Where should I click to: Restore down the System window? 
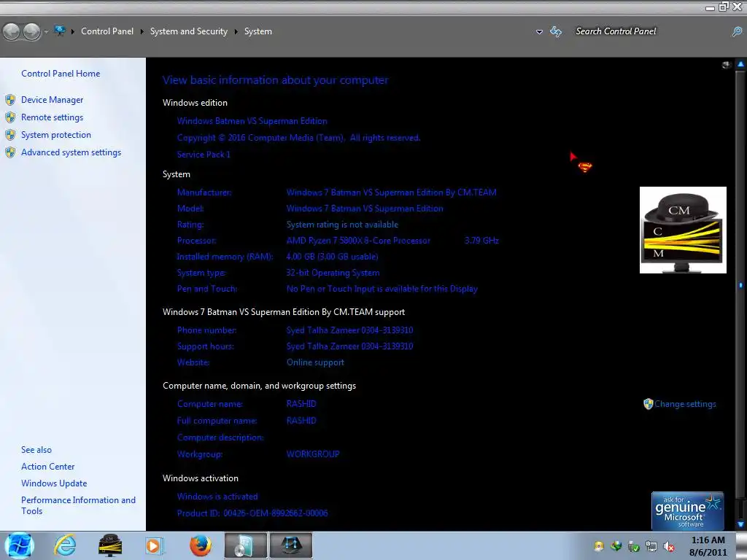724,7
